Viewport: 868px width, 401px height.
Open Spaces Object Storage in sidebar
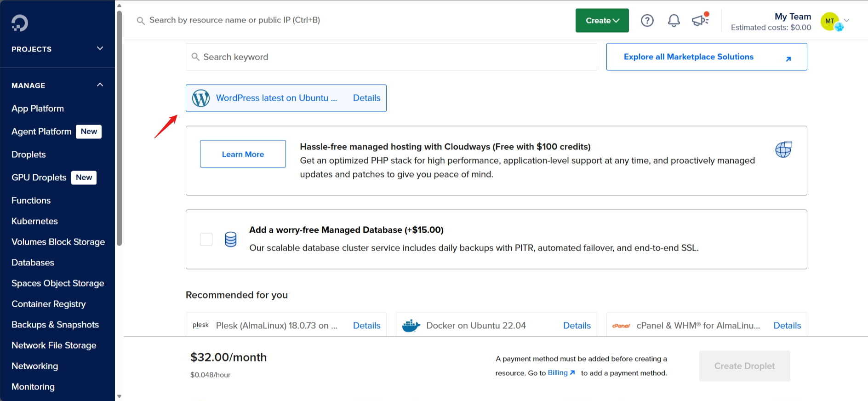pyautogui.click(x=57, y=283)
